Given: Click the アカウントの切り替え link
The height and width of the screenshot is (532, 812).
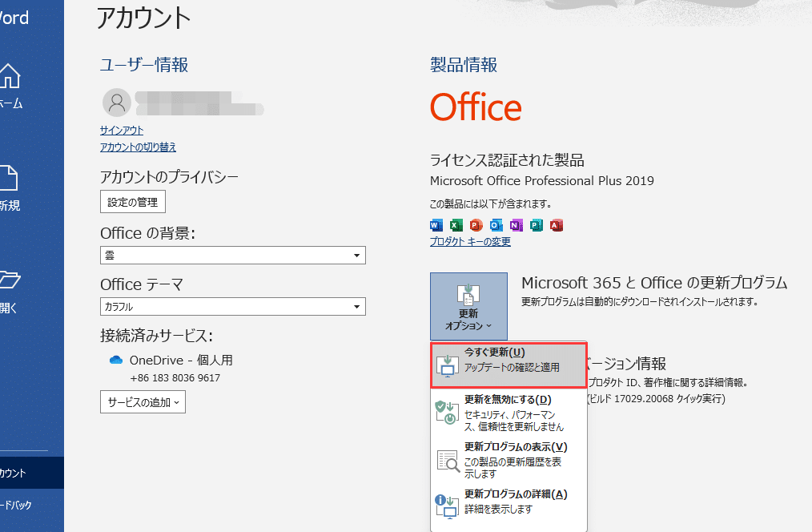Looking at the screenshot, I should [x=138, y=147].
